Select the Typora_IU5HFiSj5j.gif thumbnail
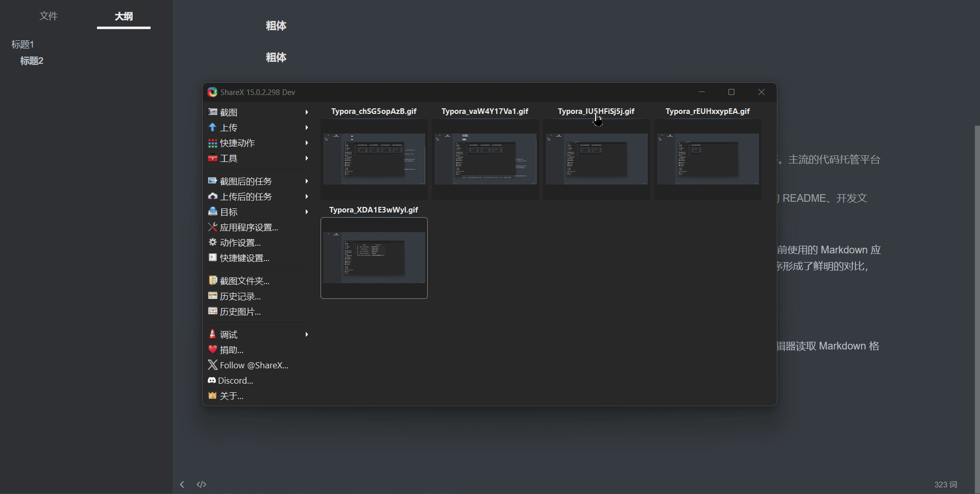The height and width of the screenshot is (494, 980). [x=597, y=159]
